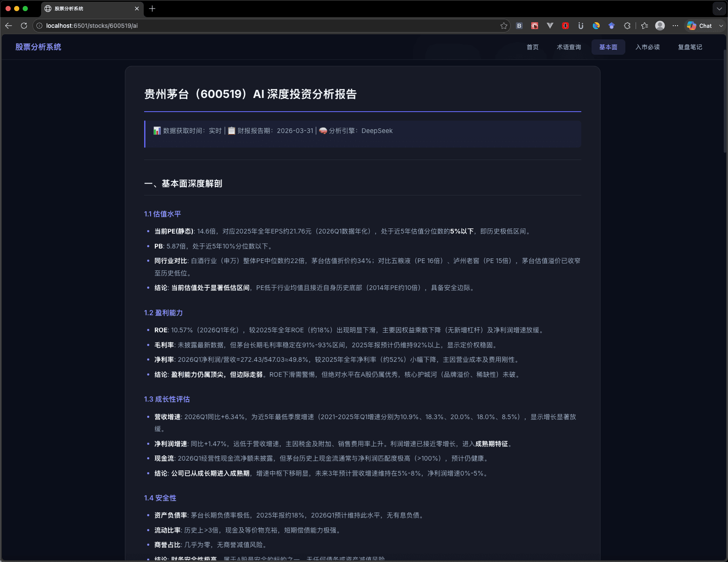The image size is (728, 562).
Task: Click the 营收增速 bullet label
Action: (168, 417)
